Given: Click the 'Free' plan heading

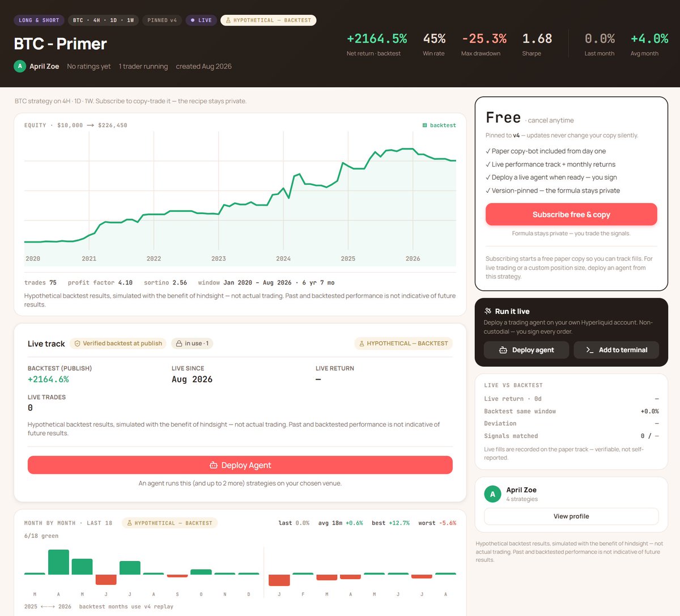Looking at the screenshot, I should pos(503,117).
